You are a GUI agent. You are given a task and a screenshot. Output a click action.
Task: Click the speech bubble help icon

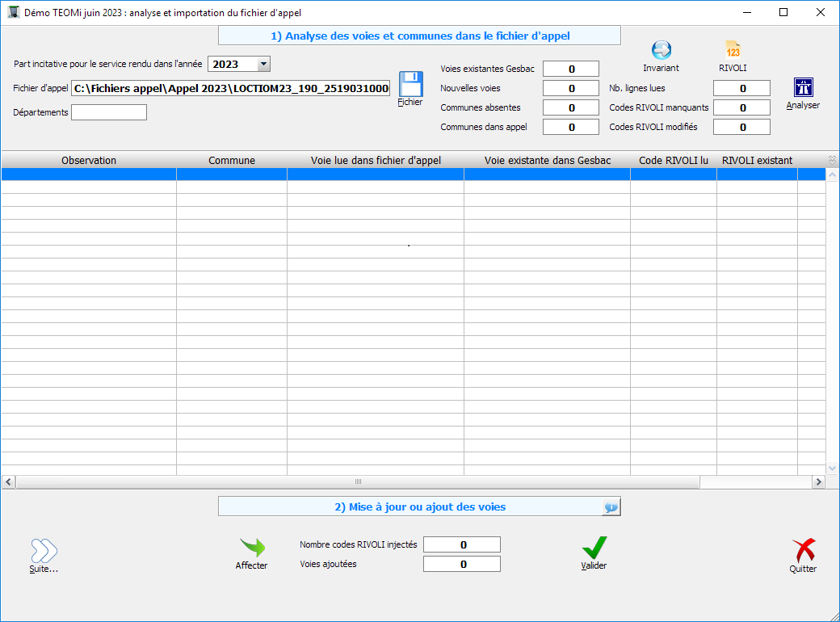pyautogui.click(x=611, y=507)
